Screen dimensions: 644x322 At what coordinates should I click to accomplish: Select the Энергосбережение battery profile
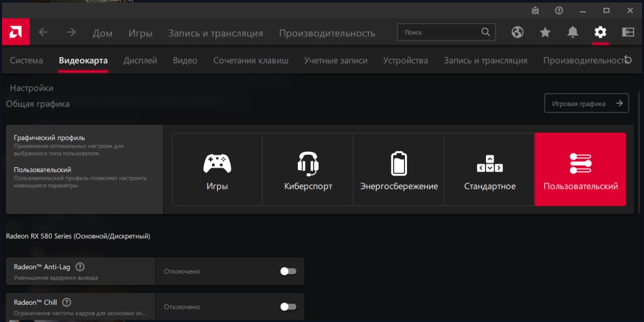click(399, 170)
